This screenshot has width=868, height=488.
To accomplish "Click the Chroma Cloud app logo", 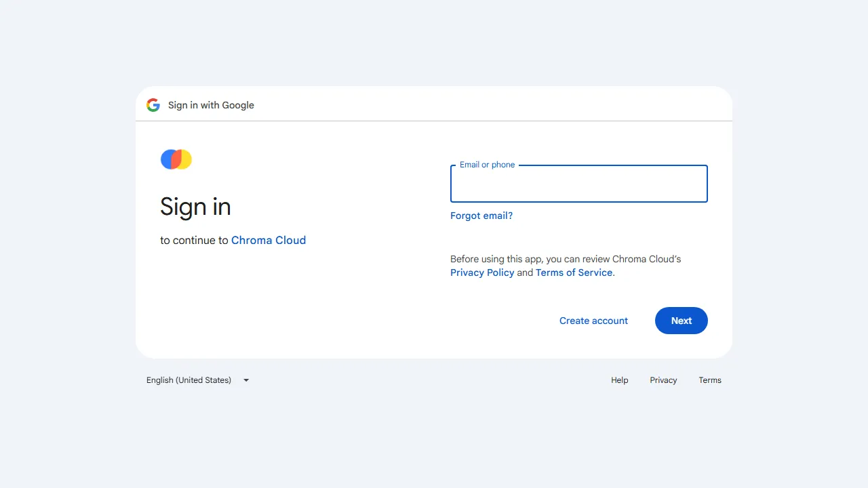I will tap(176, 159).
